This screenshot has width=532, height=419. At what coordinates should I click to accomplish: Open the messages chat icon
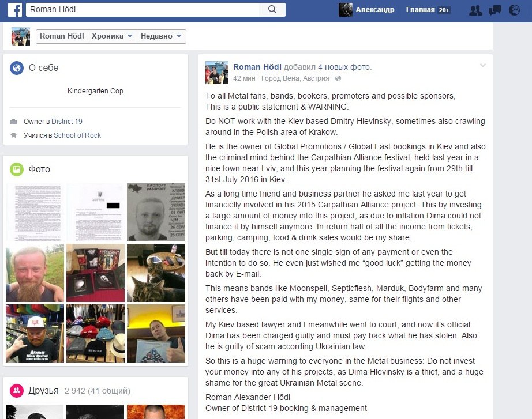point(494,10)
